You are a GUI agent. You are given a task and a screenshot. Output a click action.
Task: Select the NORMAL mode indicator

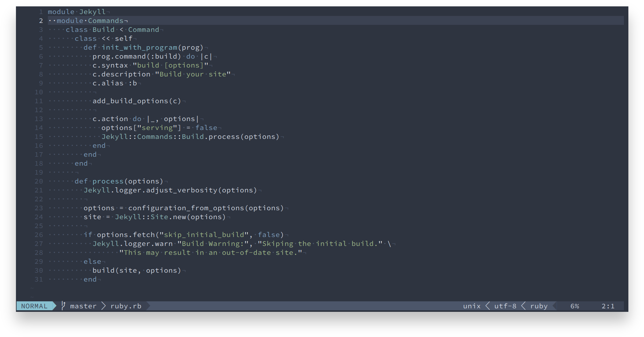34,306
